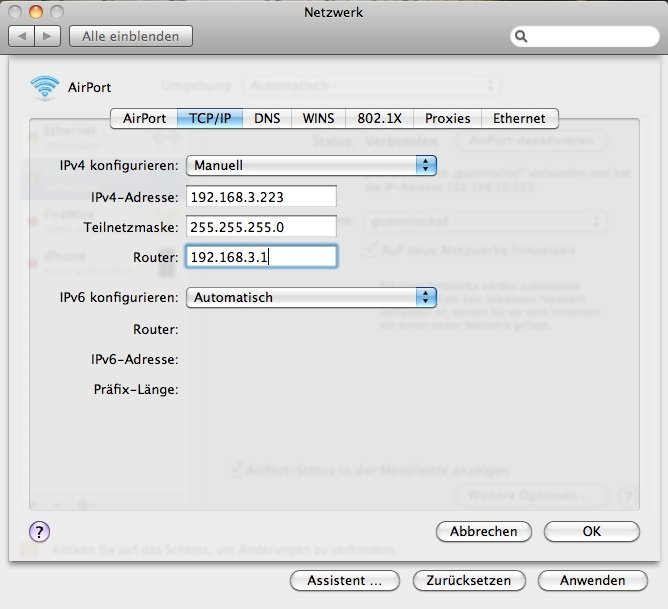Click the orange minimize window button
The height and width of the screenshot is (609, 668).
pyautogui.click(x=36, y=11)
